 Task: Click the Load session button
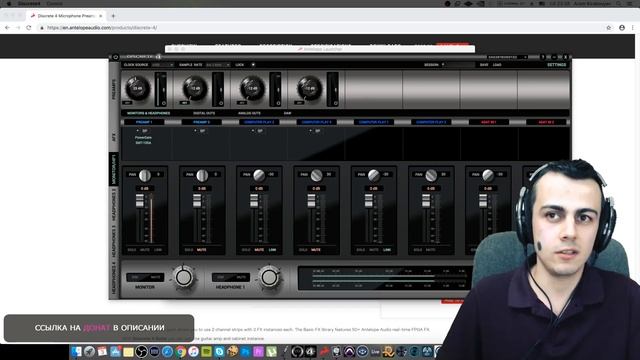point(497,65)
